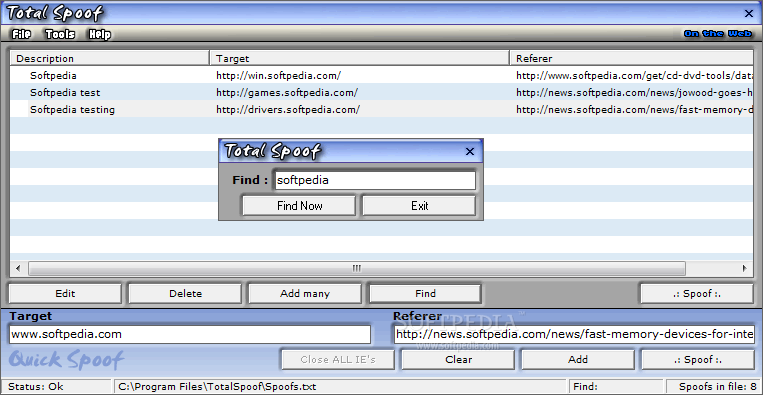This screenshot has width=763, height=395.
Task: Click target http://drivers.softpedia.com/ cell
Action: 288,109
